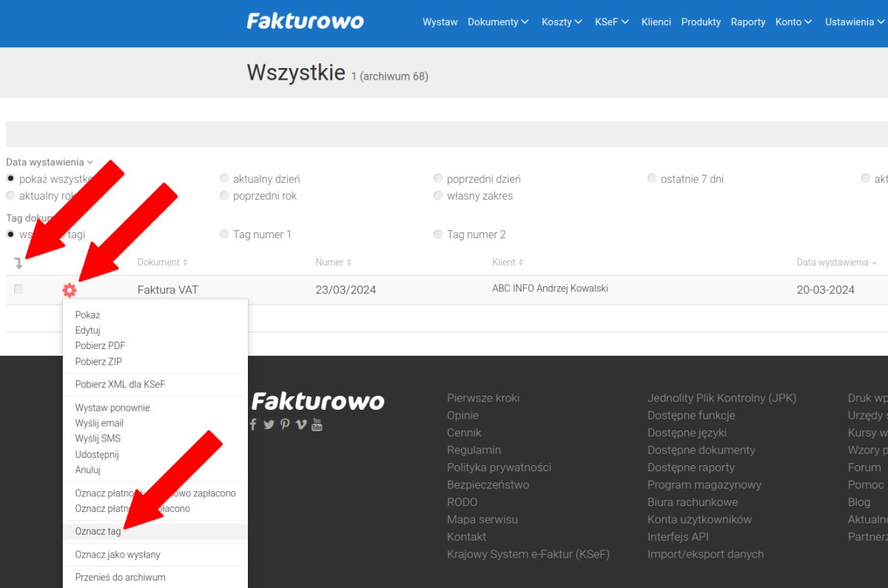This screenshot has width=888, height=588.
Task: Select the 'Tag numer 1' radio button
Action: (x=224, y=234)
